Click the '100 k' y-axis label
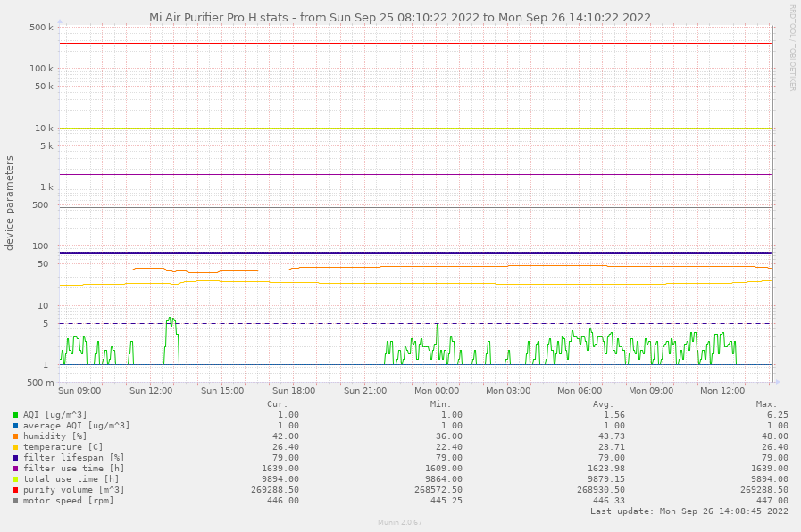Viewport: 801px width, 532px height. point(41,69)
